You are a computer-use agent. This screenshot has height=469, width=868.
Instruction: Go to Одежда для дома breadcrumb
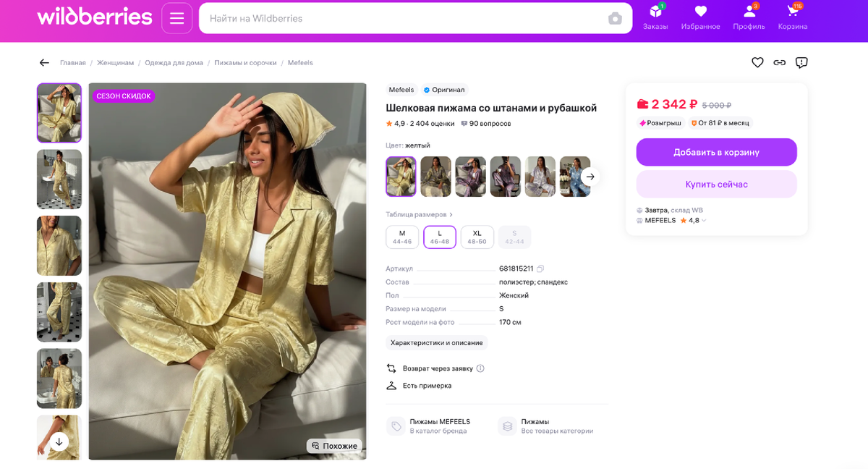click(x=174, y=63)
